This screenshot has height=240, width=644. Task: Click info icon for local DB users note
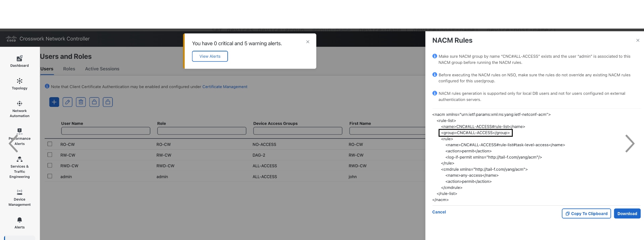coord(434,93)
